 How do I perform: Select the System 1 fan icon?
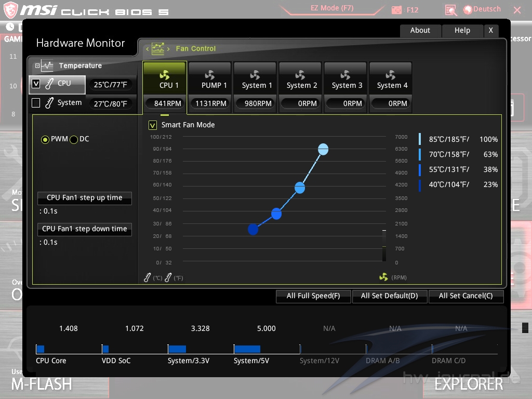coord(255,75)
